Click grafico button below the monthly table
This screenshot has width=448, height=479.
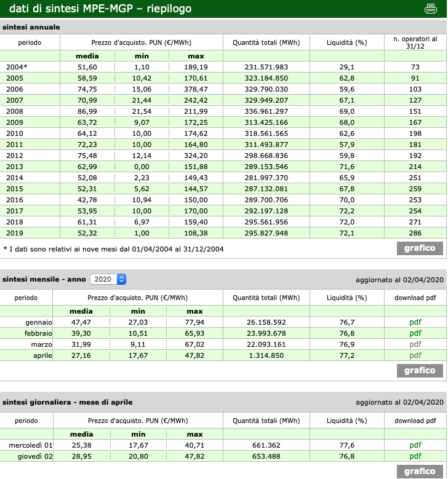[x=420, y=370]
